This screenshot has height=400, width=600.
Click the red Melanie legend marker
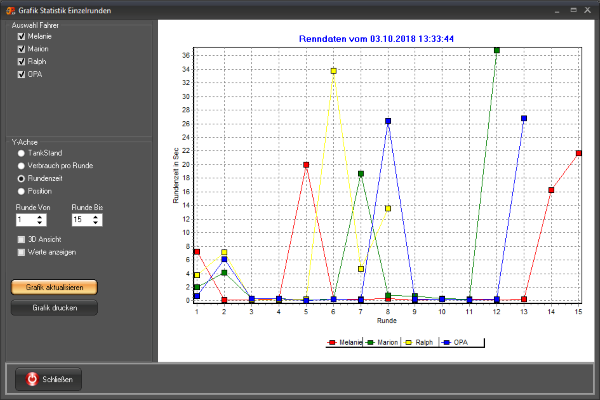332,342
